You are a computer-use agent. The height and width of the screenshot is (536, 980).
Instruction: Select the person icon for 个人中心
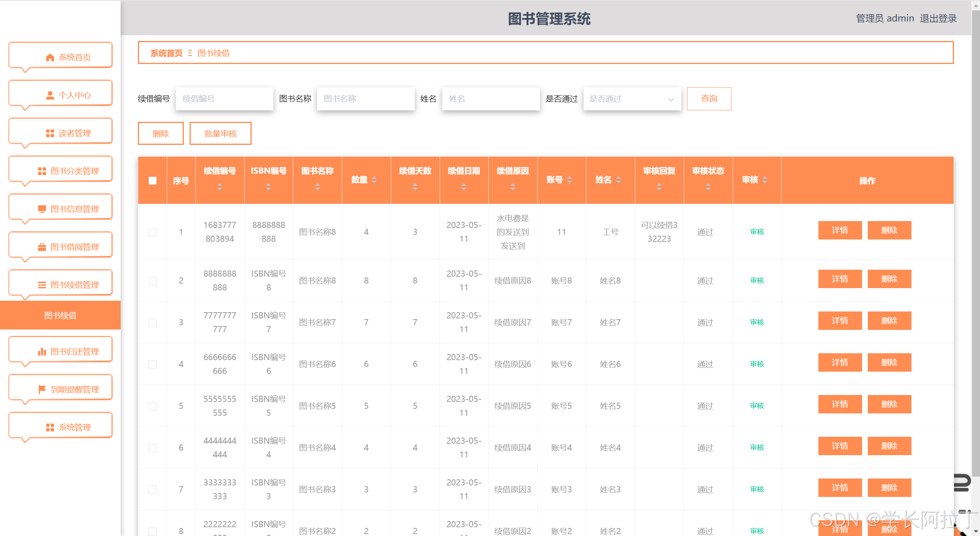click(49, 94)
